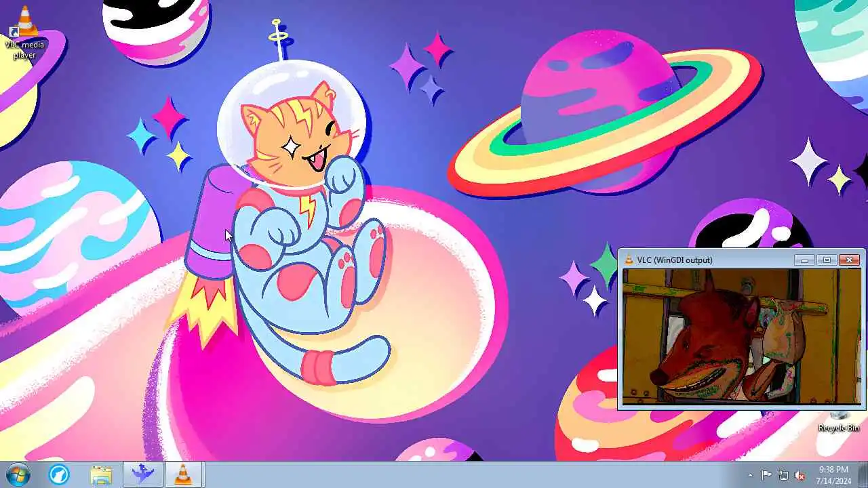868x488 pixels.
Task: Open the blue circular browser icon in taskbar
Action: [59, 474]
